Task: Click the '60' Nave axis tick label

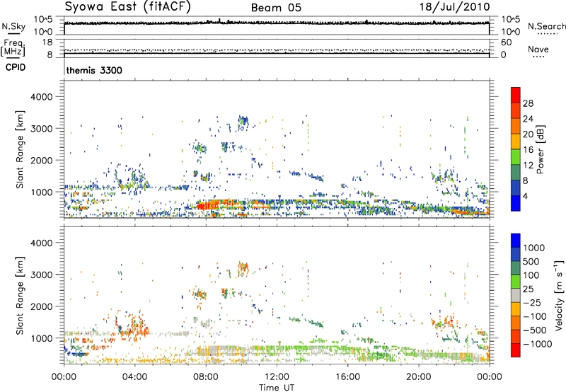Action: click(506, 42)
